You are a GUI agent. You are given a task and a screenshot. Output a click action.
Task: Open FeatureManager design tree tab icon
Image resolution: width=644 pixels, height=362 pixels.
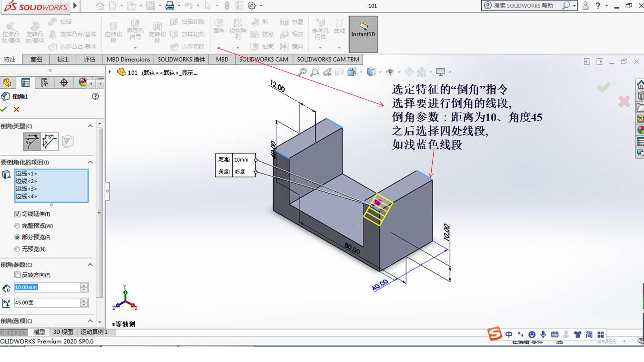coord(7,83)
